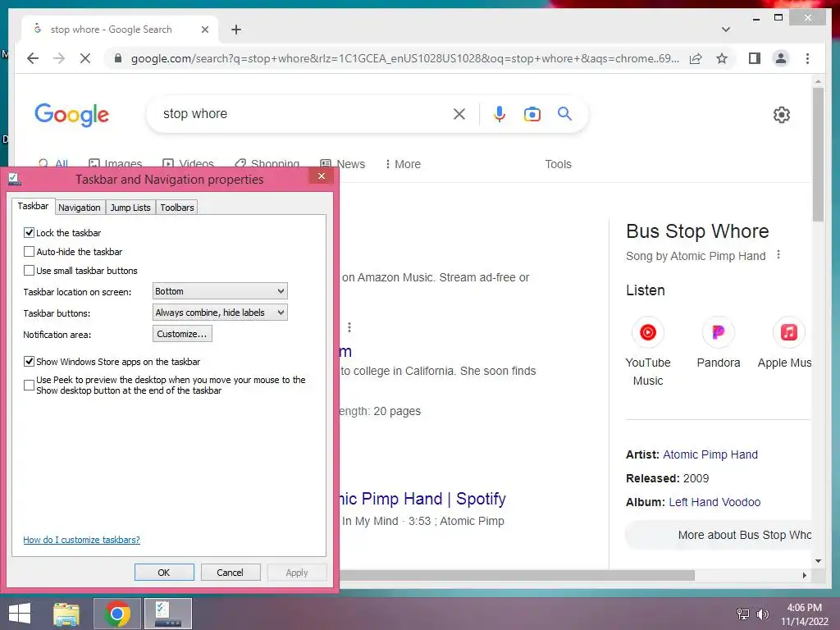
Task: Open the Shopping search tab
Action: tap(267, 163)
